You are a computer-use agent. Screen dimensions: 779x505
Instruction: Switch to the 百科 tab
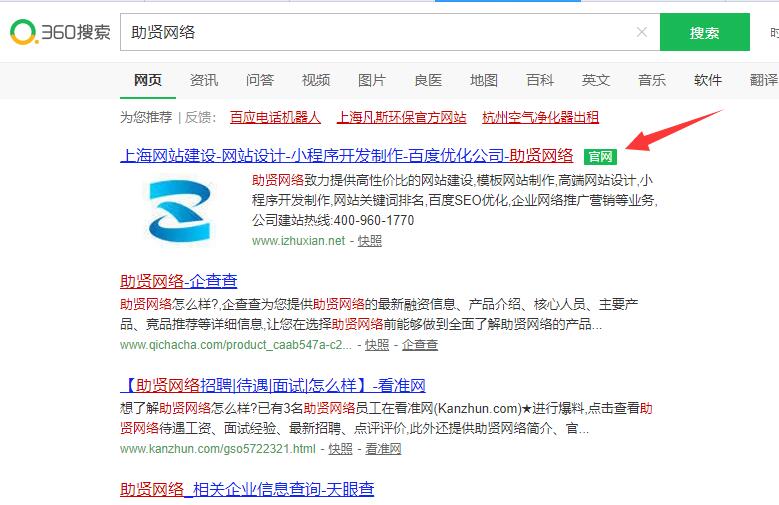[540, 80]
